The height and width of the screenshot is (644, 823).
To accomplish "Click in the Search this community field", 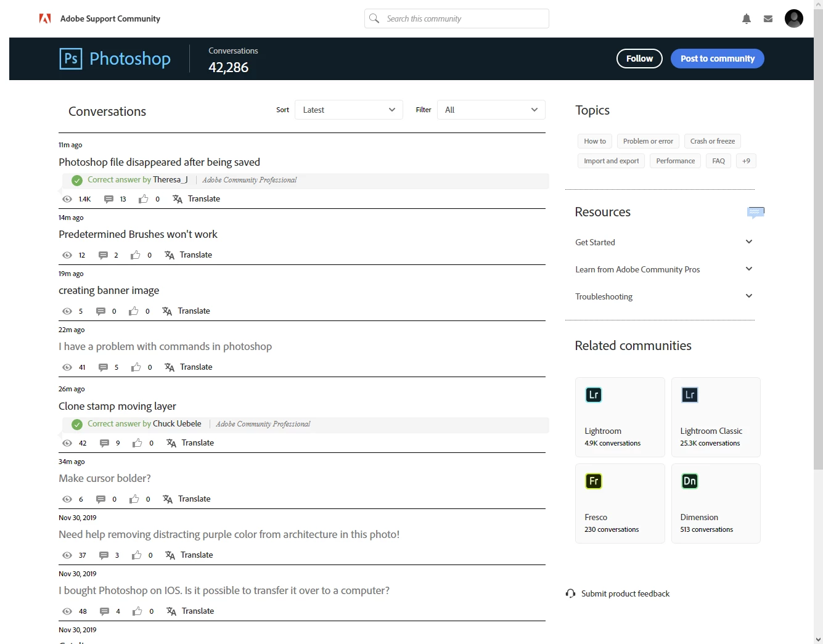I will coord(457,18).
